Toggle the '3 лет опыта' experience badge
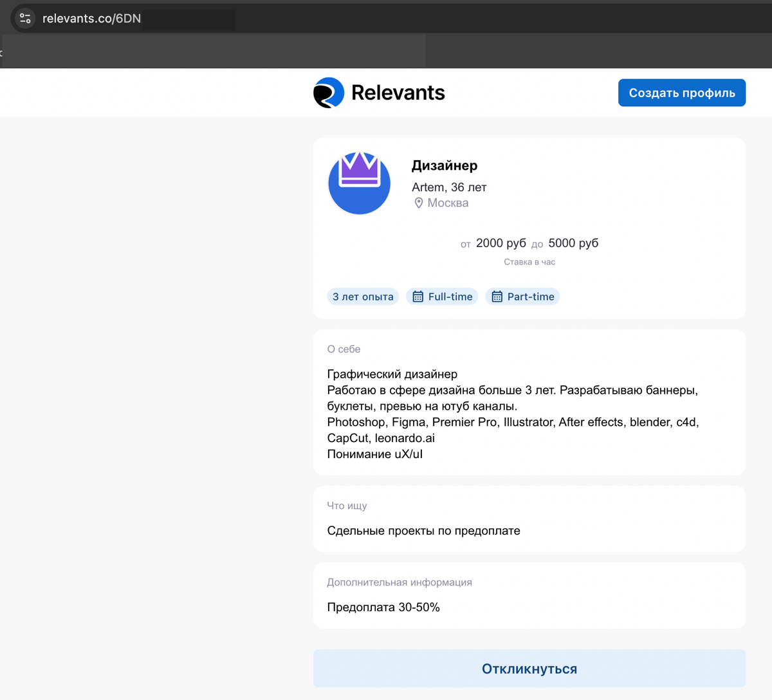The height and width of the screenshot is (700, 772). [x=363, y=296]
